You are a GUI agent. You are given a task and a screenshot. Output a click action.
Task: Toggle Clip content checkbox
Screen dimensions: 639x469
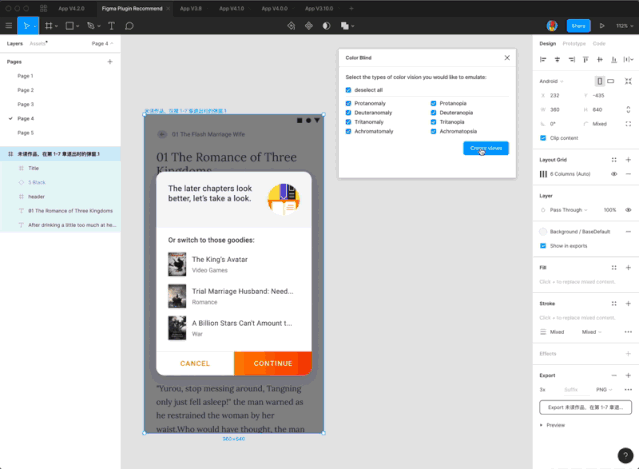(x=544, y=138)
